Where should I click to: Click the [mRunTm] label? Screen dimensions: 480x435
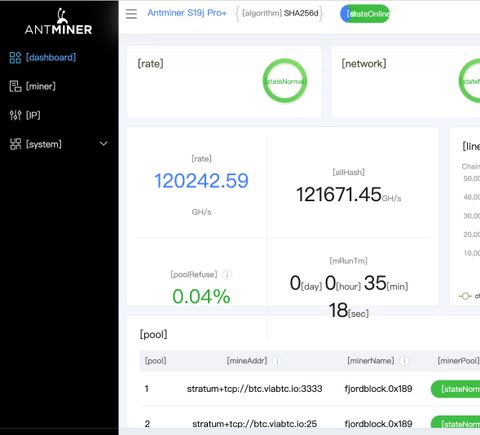(349, 261)
